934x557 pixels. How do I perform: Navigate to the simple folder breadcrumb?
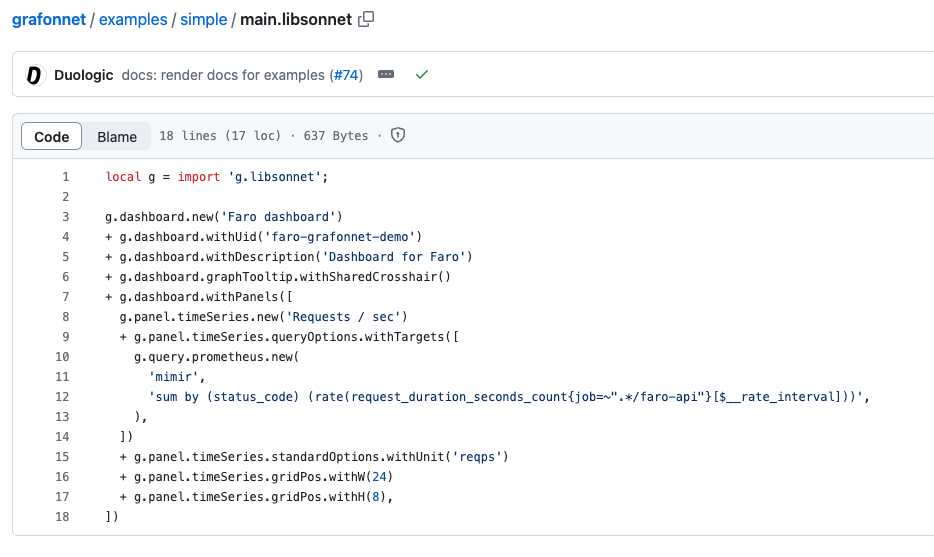tap(203, 19)
